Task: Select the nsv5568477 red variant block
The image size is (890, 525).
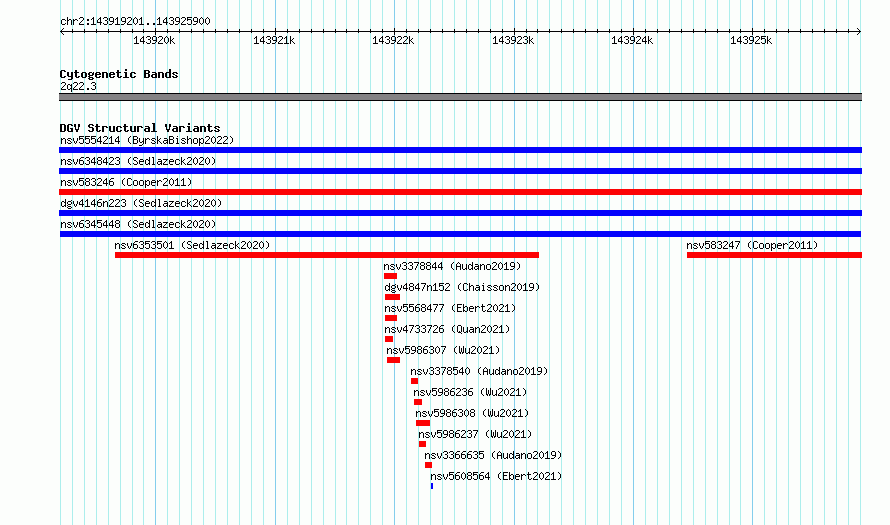Action: click(391, 318)
